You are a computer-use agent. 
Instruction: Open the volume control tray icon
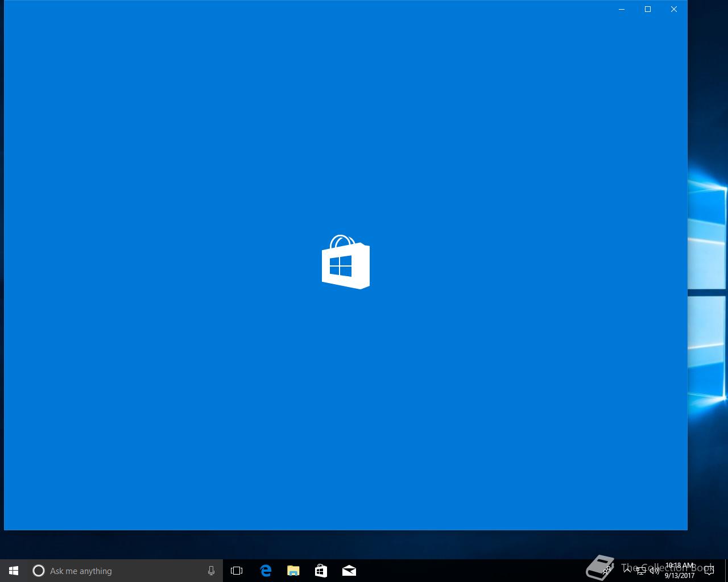(x=654, y=571)
